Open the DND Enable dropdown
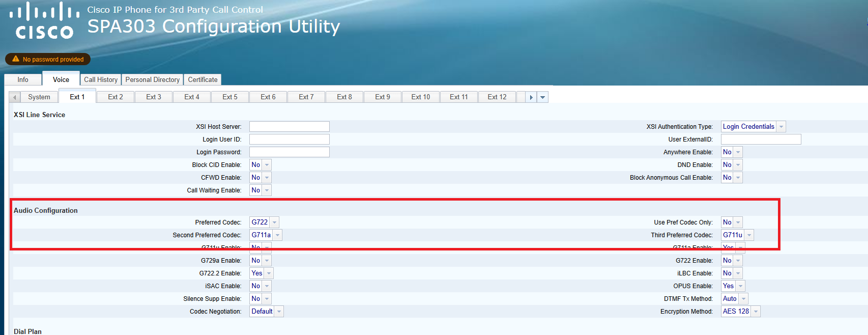Viewport: 868px width, 335px height. click(732, 164)
